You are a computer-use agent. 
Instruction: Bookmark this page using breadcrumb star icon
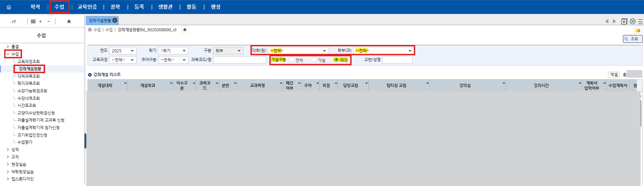(x=185, y=30)
